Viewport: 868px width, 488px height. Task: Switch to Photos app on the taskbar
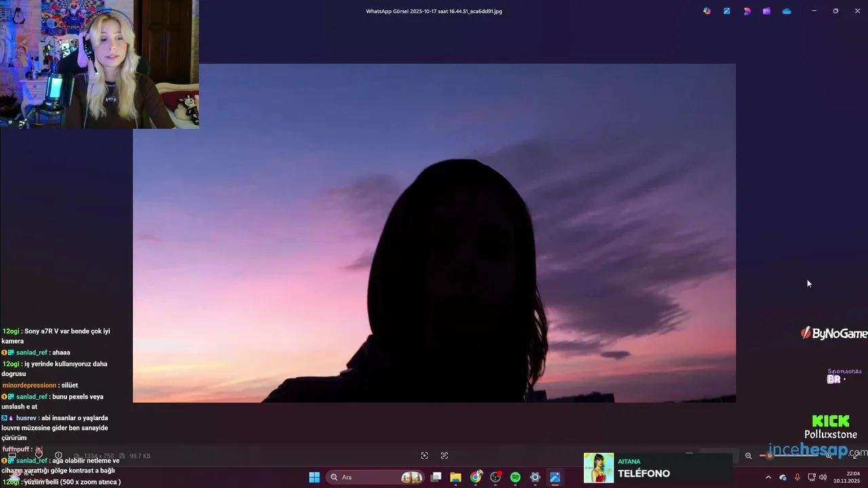[x=555, y=477]
